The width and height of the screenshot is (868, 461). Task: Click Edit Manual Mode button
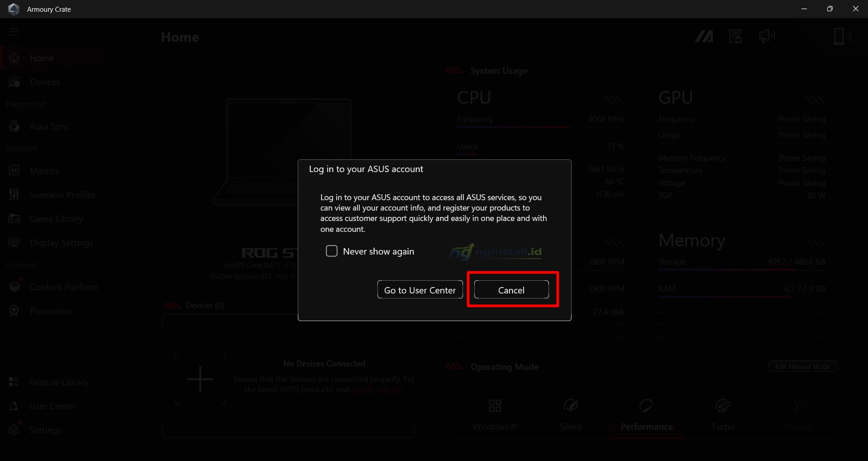[x=802, y=366]
